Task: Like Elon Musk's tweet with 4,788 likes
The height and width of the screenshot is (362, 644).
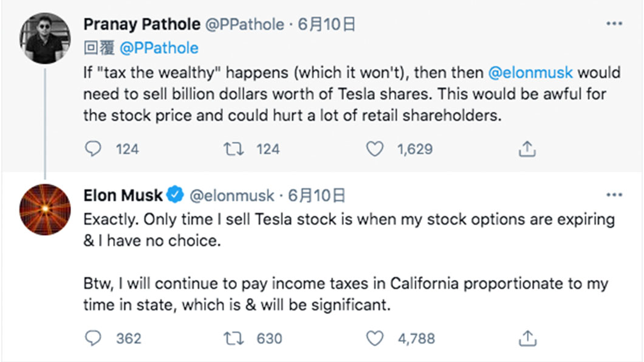Action: pos(375,338)
